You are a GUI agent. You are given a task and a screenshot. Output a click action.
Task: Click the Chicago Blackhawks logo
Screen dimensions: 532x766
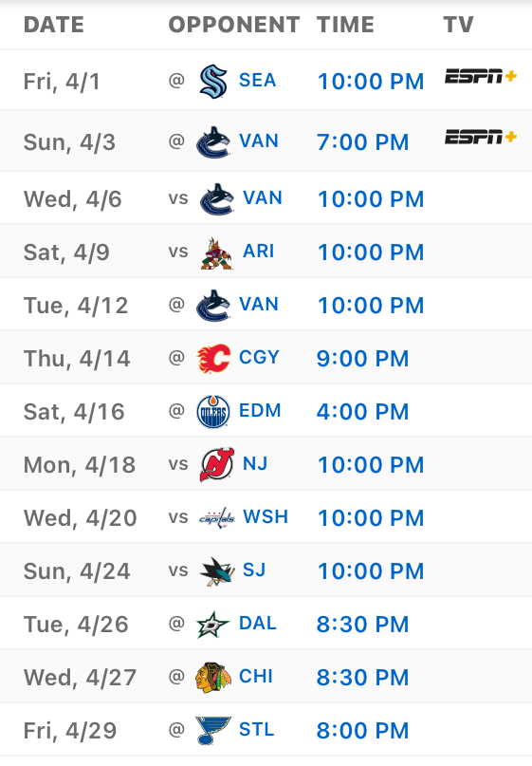tap(213, 678)
